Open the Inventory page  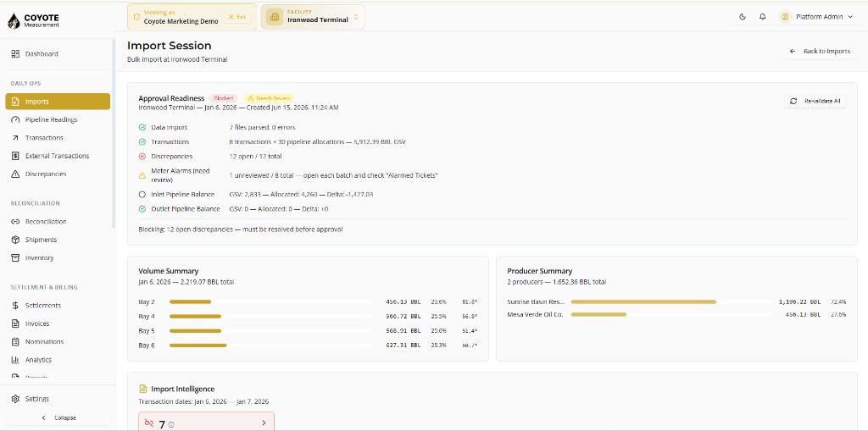(x=58, y=257)
